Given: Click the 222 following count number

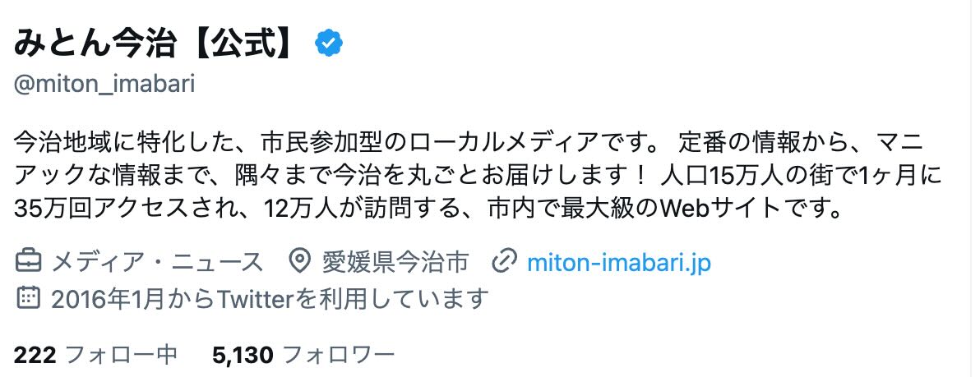Looking at the screenshot, I should (35, 355).
